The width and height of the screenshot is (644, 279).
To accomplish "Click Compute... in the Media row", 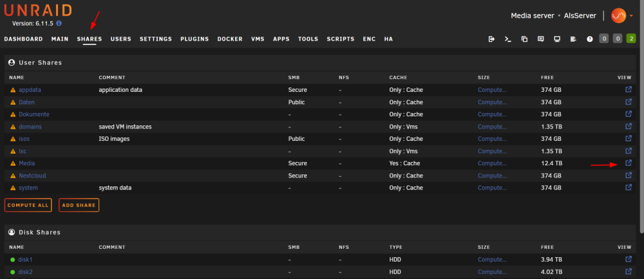I will [x=493, y=163].
